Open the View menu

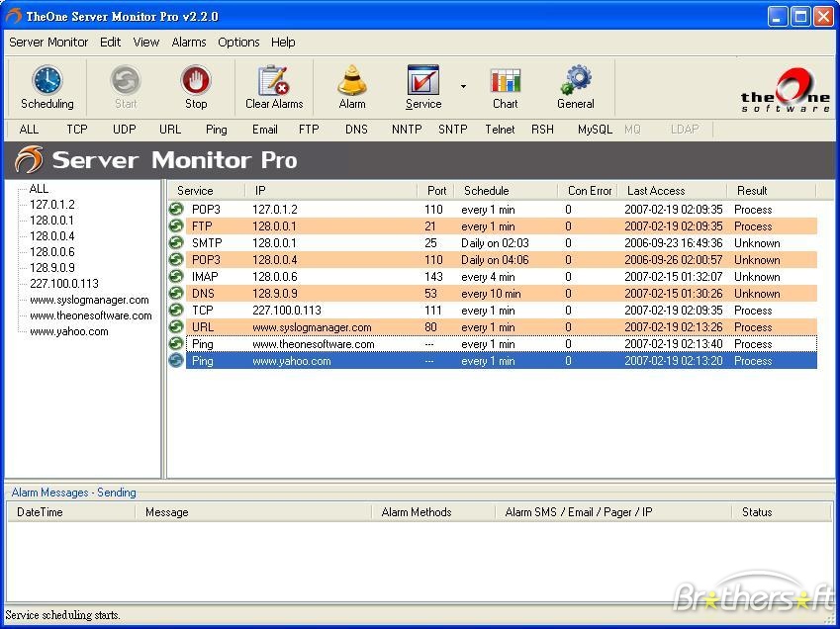point(146,43)
